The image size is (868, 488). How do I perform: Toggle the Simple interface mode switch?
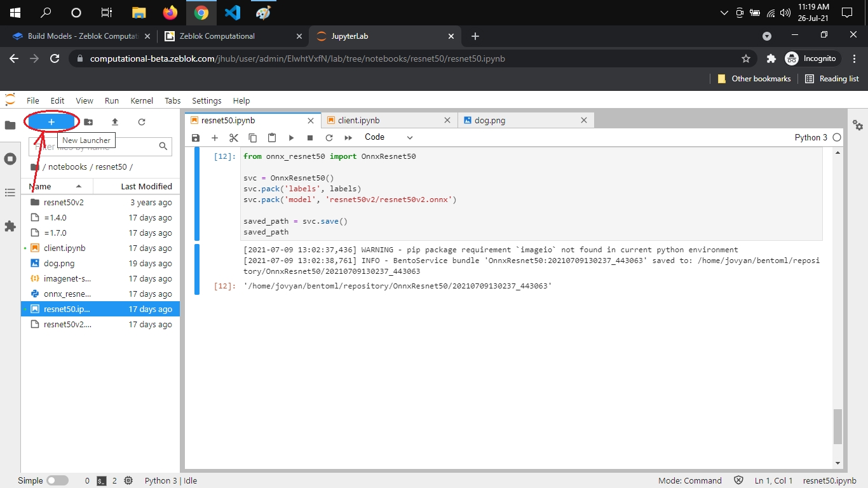tap(57, 481)
